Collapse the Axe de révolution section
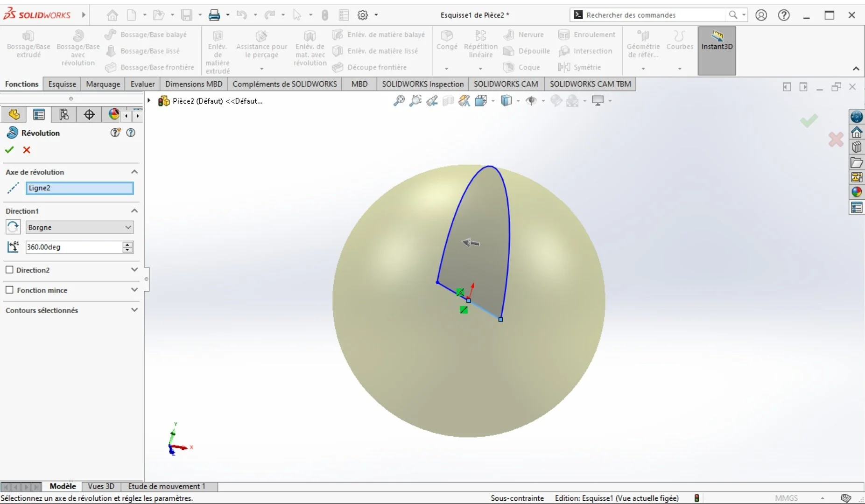This screenshot has height=504, width=865. point(134,172)
